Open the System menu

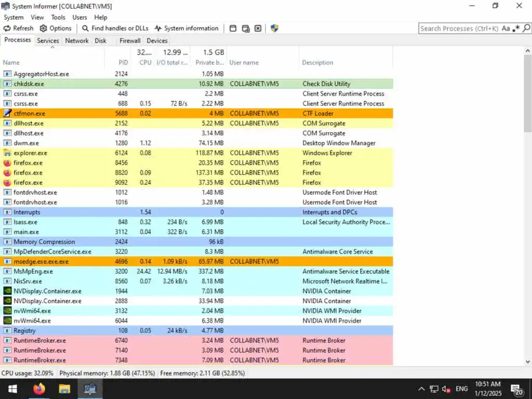tap(14, 17)
